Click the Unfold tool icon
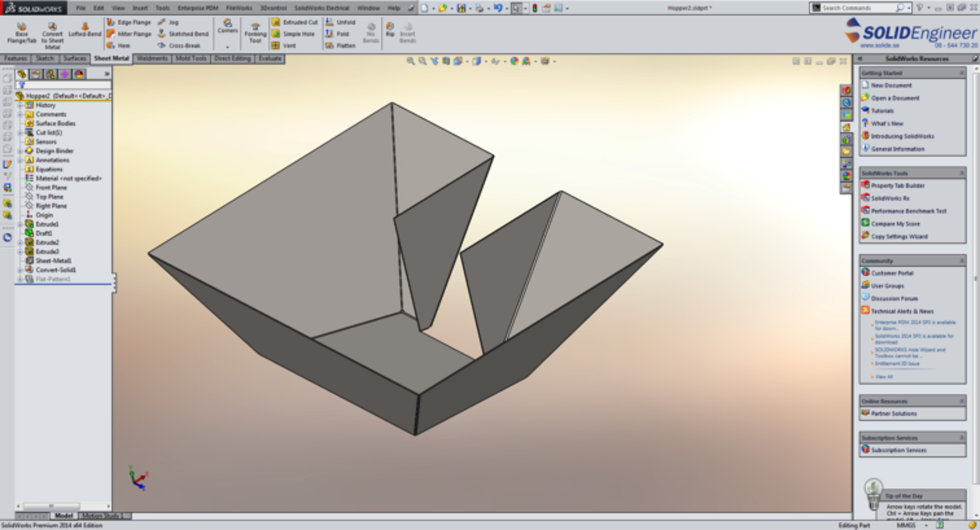 [x=329, y=22]
